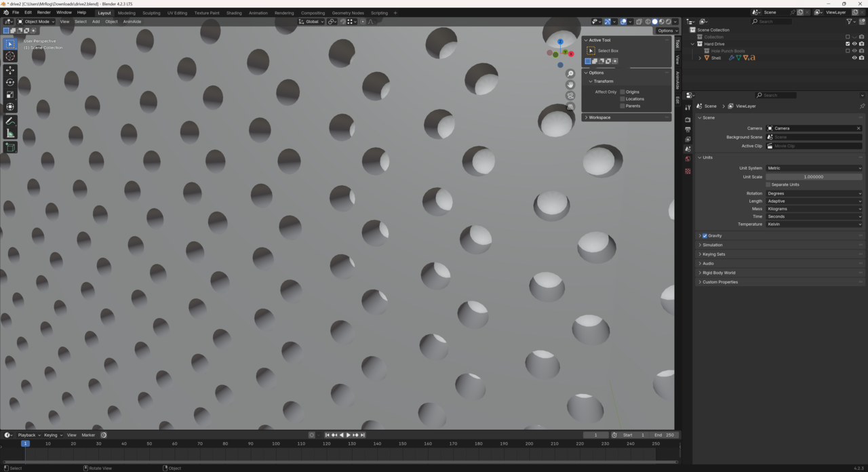Viewport: 868px width, 472px height.
Task: Open the Scene properties tab icon
Action: click(688, 149)
